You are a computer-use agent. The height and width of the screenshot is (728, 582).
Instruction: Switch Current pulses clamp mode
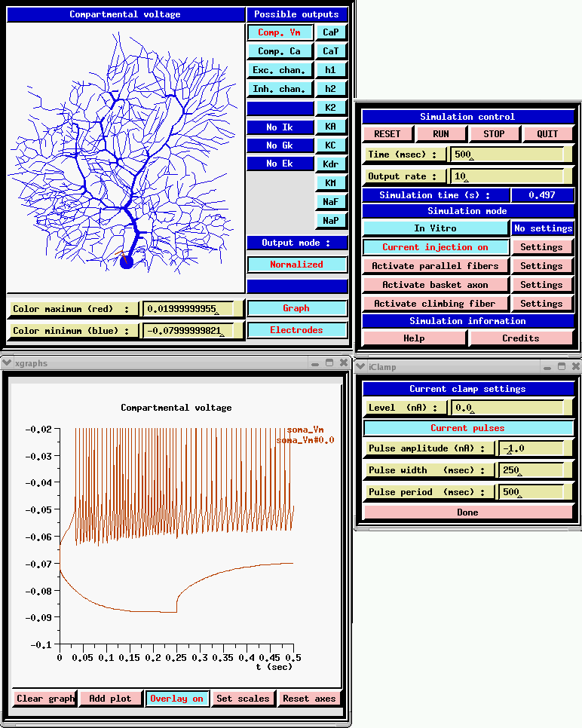[x=467, y=428]
